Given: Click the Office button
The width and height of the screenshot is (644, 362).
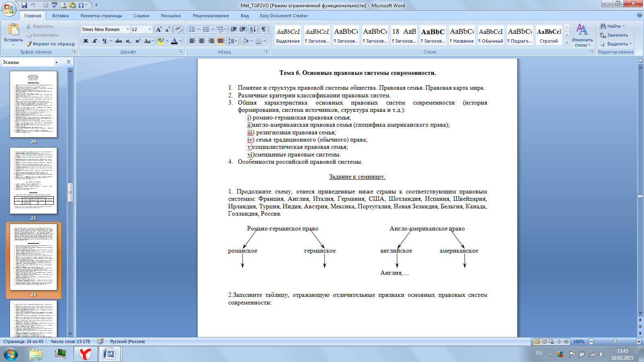Looking at the screenshot, I should 9,8.
